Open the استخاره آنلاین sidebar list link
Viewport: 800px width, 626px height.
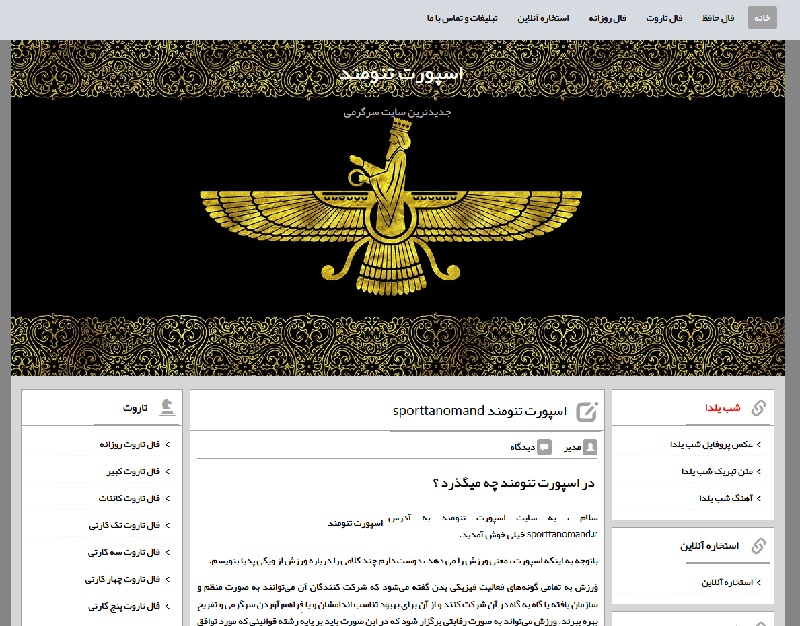727,582
